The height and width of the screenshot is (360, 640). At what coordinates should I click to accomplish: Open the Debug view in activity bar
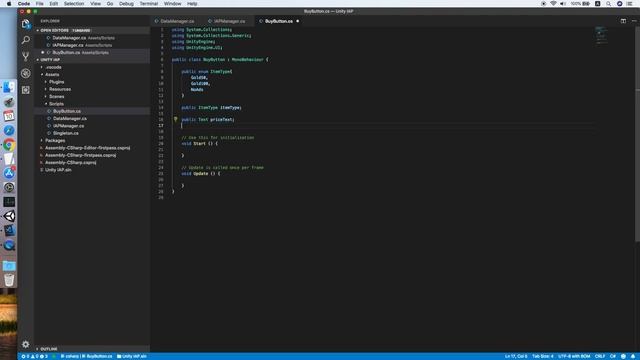[26, 73]
